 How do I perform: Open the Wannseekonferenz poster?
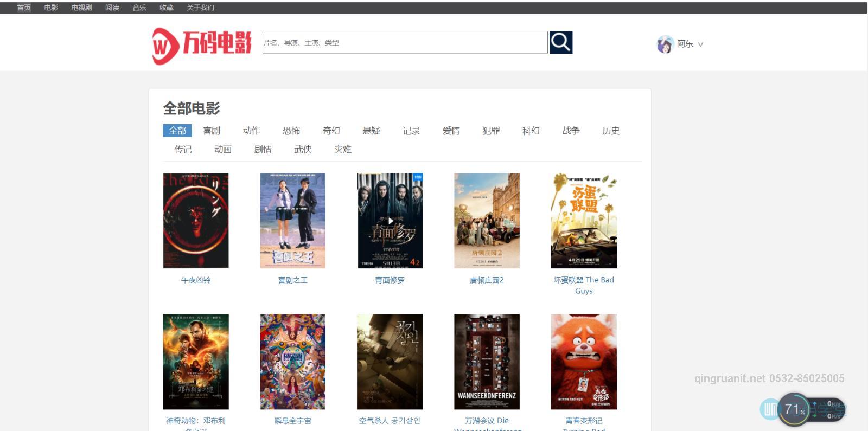(487, 362)
